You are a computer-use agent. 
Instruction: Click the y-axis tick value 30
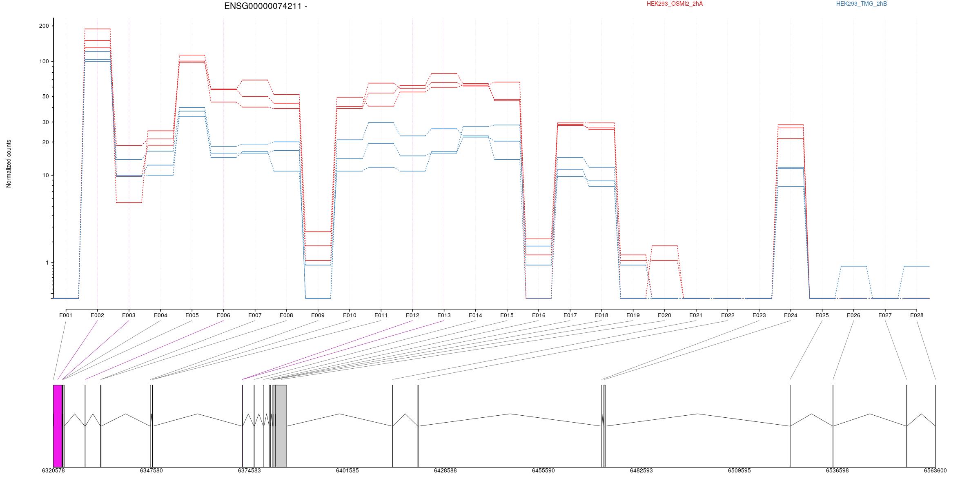(x=45, y=122)
